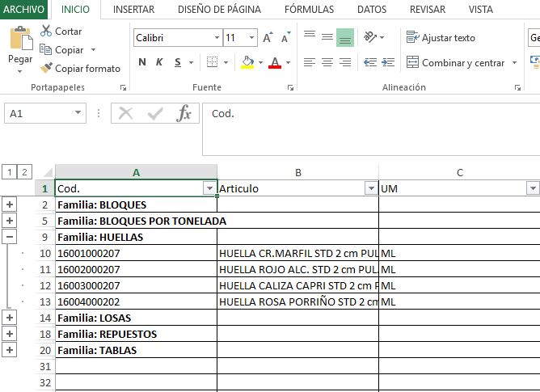540x392 pixels.
Task: Decrease font size with small A icon
Action: (x=285, y=37)
